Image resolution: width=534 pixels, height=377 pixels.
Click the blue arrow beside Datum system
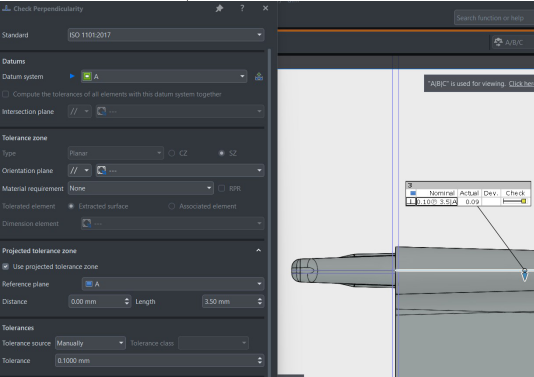tap(72, 76)
